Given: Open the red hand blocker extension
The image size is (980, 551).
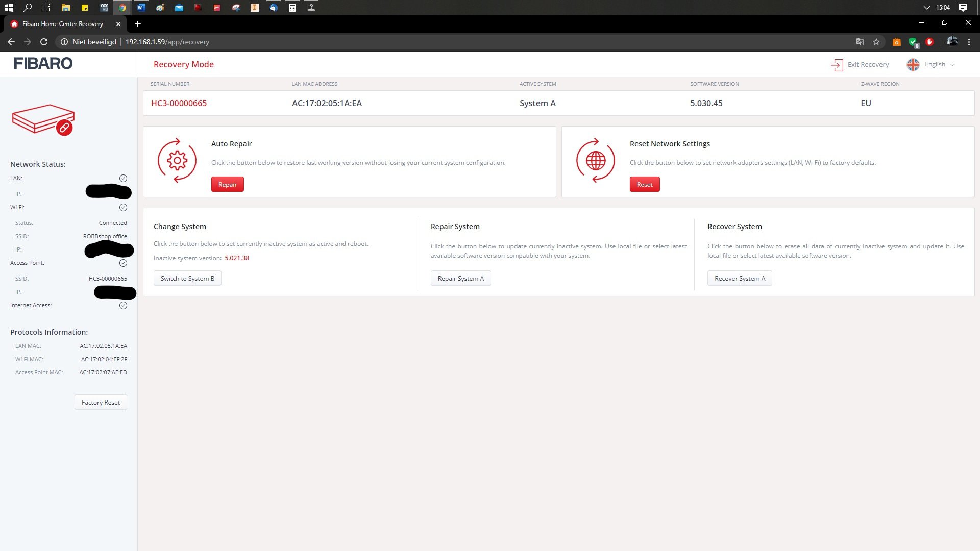Looking at the screenshot, I should click(x=929, y=42).
